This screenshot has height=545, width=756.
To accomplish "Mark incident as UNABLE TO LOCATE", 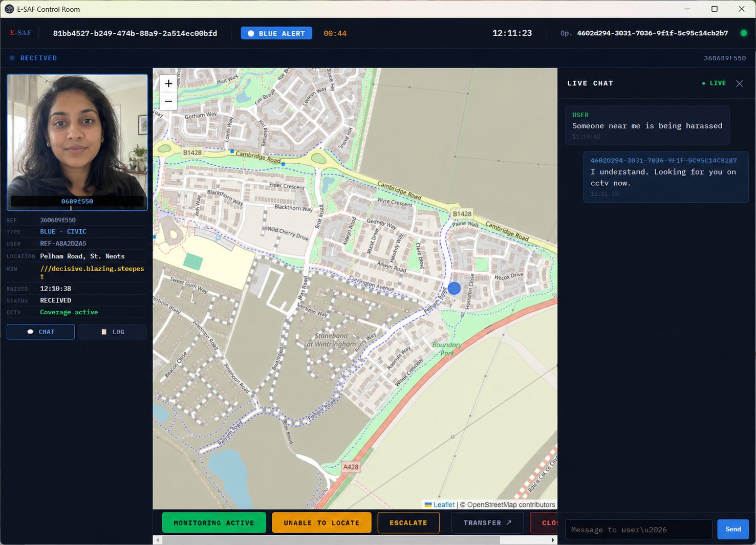I will (321, 522).
